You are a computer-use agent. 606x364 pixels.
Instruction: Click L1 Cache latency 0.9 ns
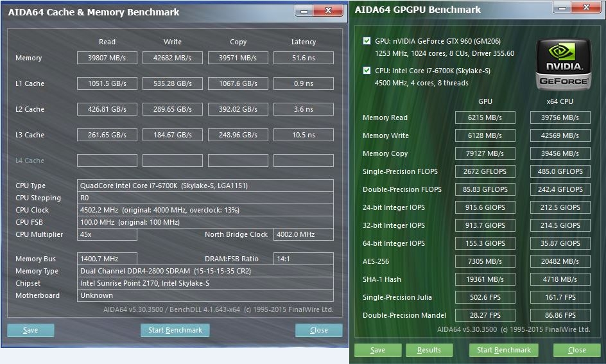click(x=304, y=83)
